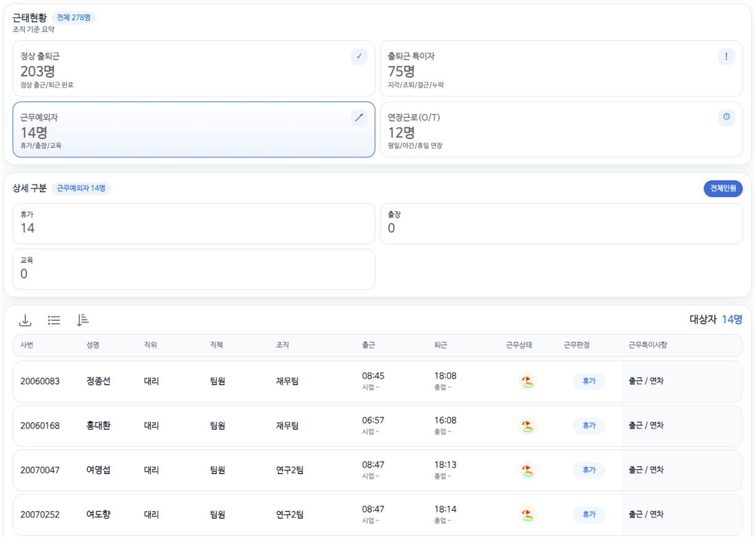Click the 조직 column header
Screen dimensions: 756x539
tap(282, 346)
